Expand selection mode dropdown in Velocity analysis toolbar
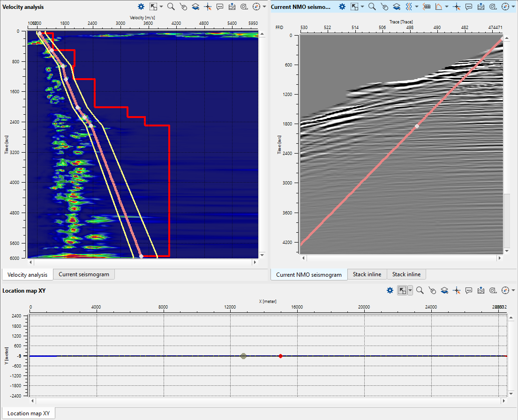 coord(161,7)
